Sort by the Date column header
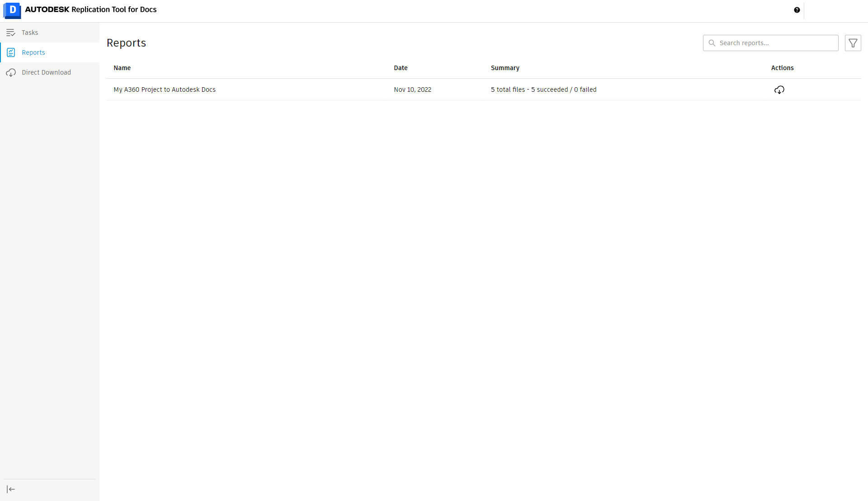Viewport: 868px width, 501px height. point(401,68)
